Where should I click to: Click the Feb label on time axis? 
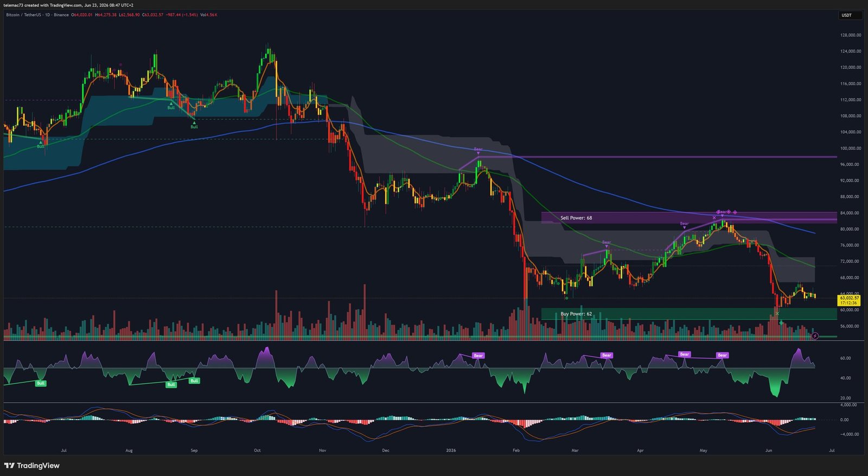click(x=516, y=451)
